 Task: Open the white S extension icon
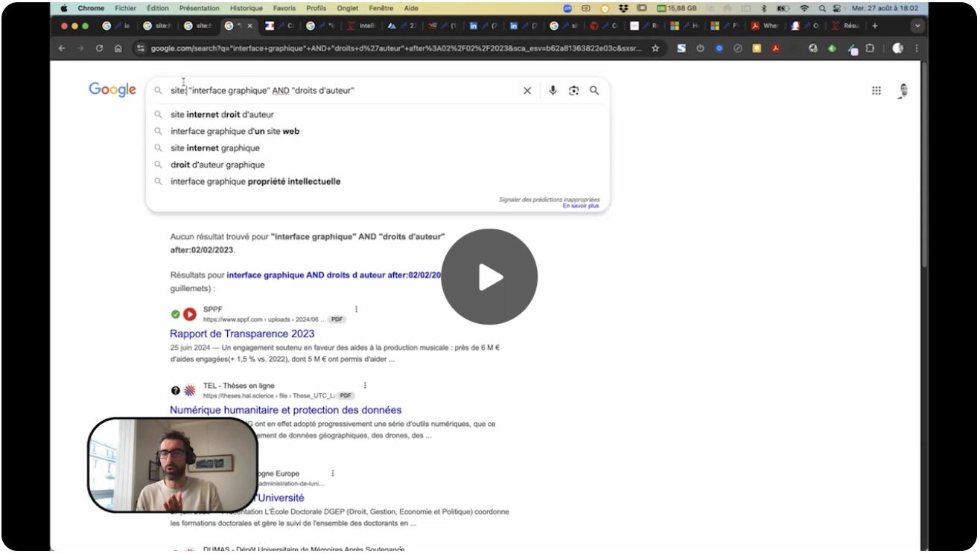coord(681,48)
